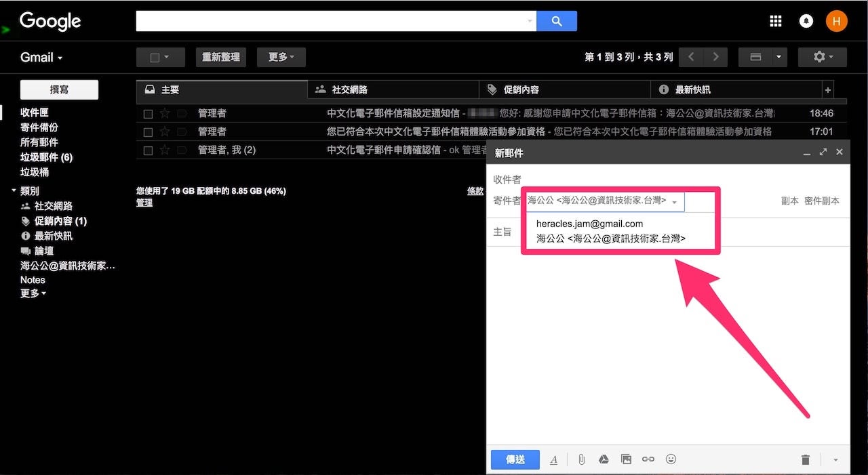Send the email with 傳送
868x475 pixels.
click(515, 459)
